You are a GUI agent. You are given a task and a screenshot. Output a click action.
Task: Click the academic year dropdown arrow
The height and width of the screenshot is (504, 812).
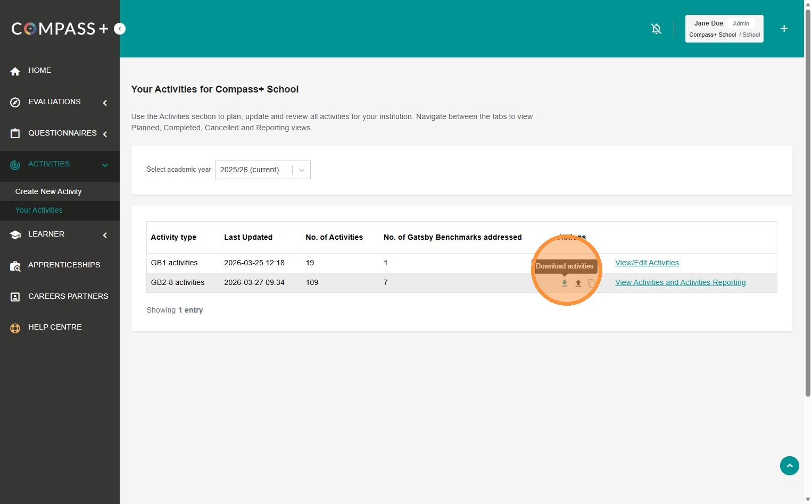[x=302, y=170]
